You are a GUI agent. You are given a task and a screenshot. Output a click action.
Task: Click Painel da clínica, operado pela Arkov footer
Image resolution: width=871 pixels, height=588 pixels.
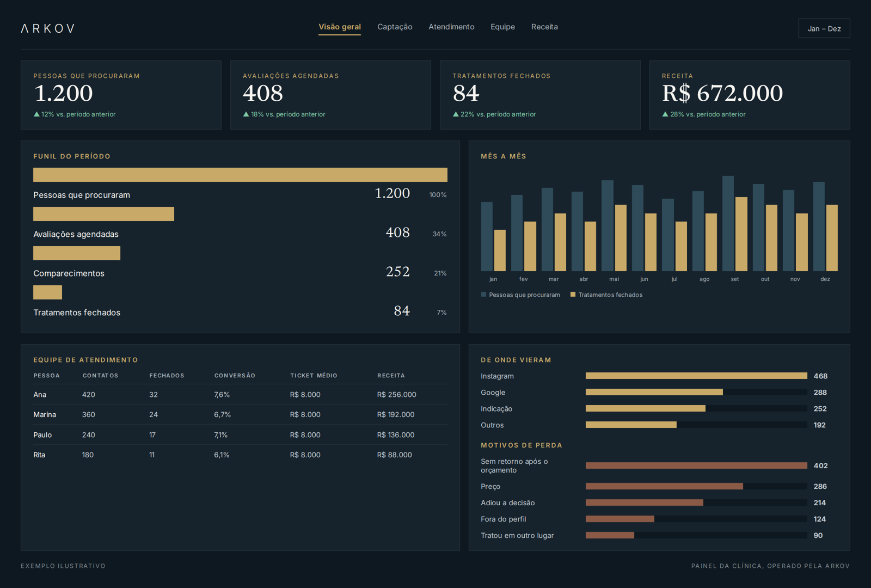coord(770,566)
